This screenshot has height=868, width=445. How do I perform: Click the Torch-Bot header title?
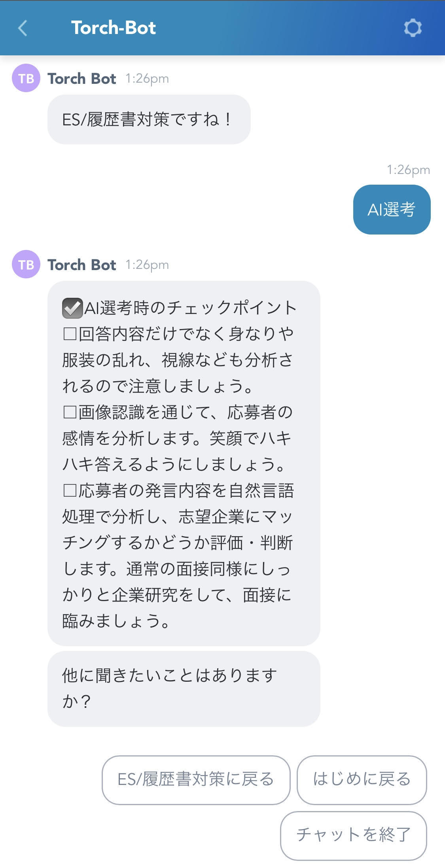(114, 28)
